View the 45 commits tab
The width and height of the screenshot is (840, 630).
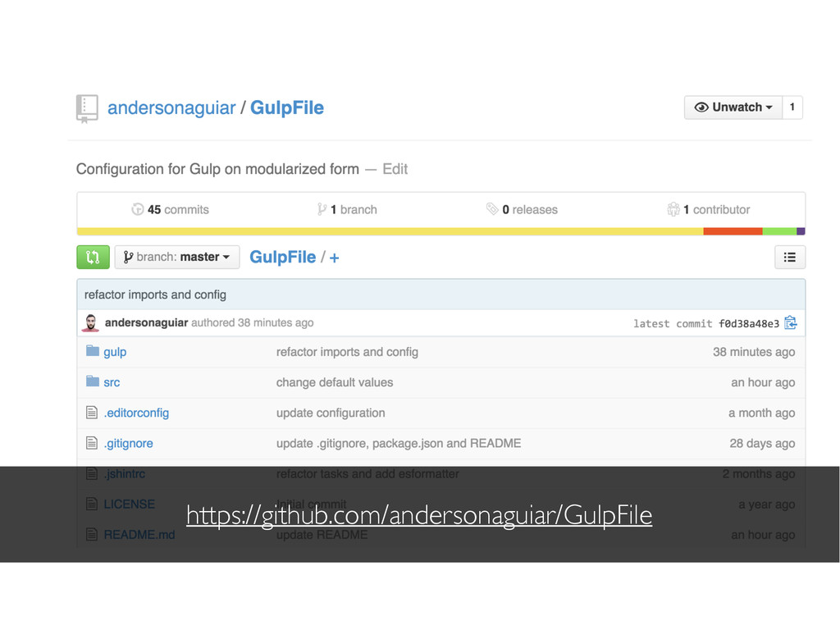coord(171,209)
